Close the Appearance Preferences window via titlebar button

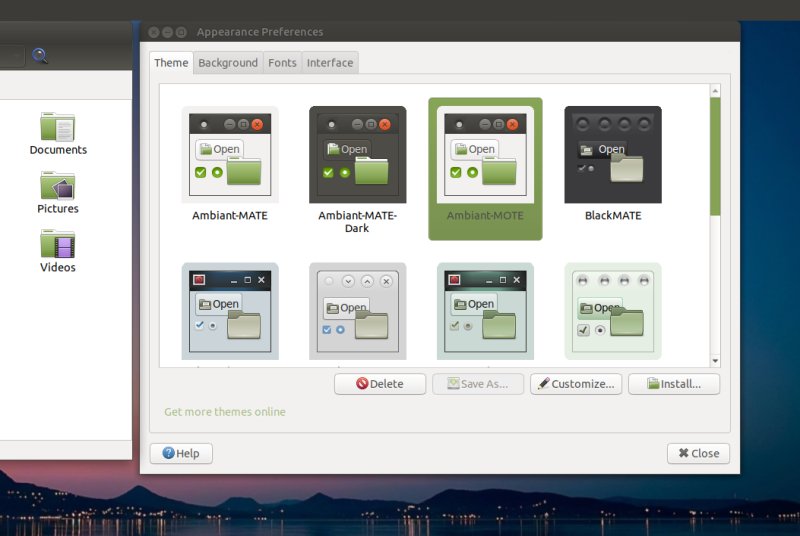(154, 32)
